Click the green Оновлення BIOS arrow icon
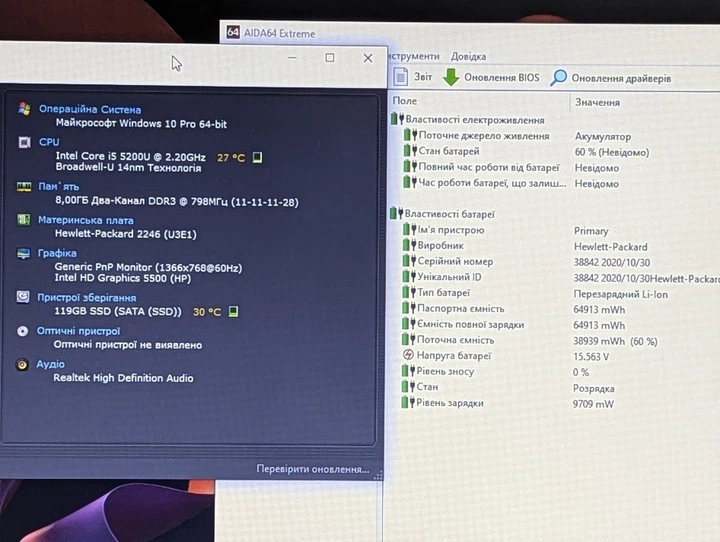 [x=451, y=77]
